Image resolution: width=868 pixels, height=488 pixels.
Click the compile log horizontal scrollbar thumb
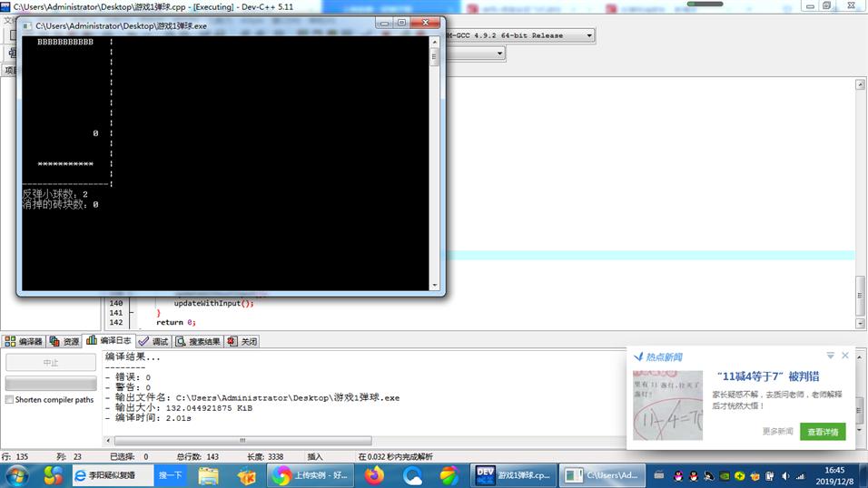242,441
